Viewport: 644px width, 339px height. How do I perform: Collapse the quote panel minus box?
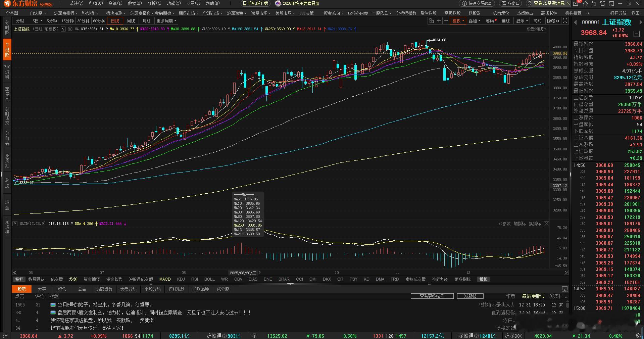(636, 34)
